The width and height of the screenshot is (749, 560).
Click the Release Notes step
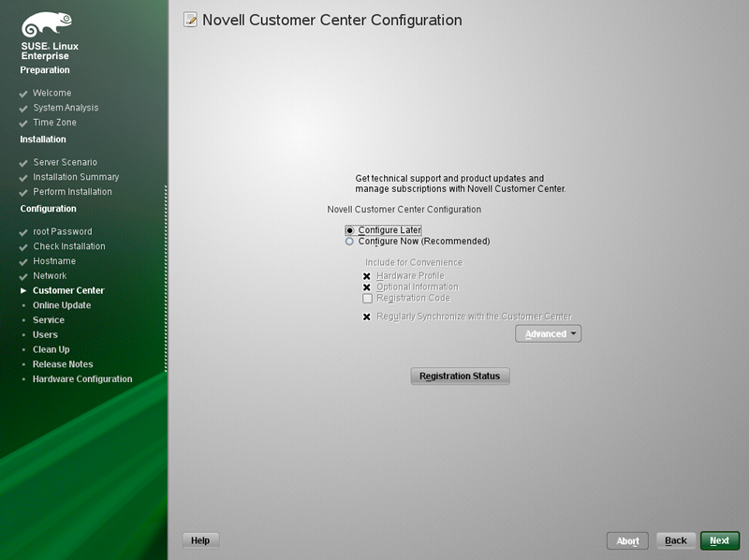[x=63, y=364]
